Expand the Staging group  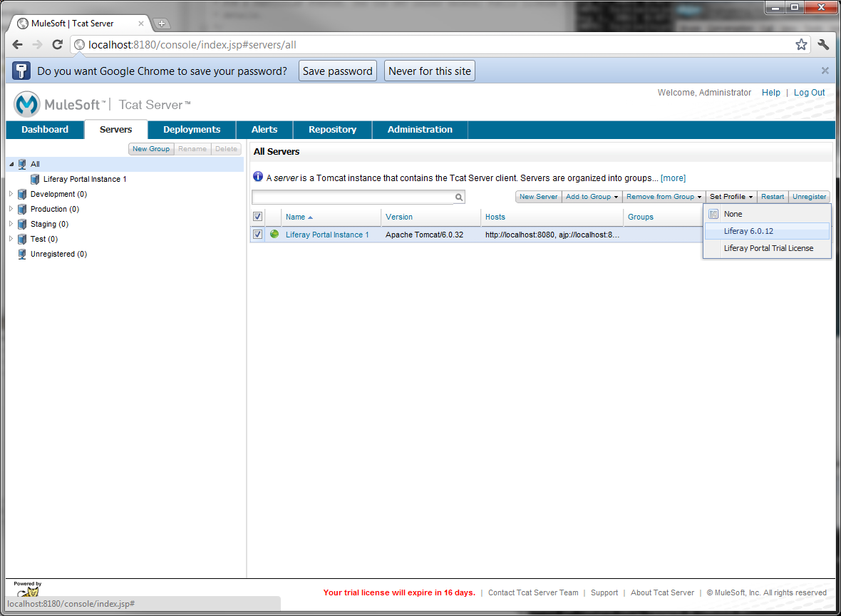click(12, 225)
